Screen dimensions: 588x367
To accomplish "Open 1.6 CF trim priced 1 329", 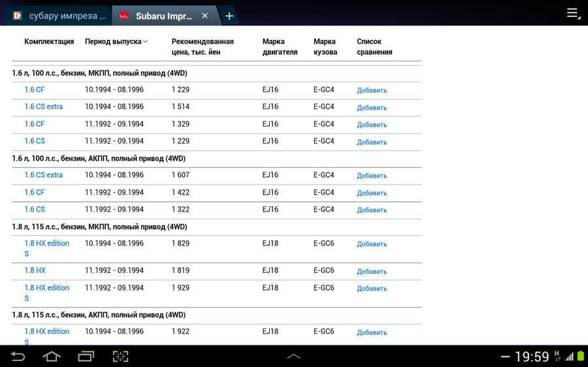I will [35, 123].
